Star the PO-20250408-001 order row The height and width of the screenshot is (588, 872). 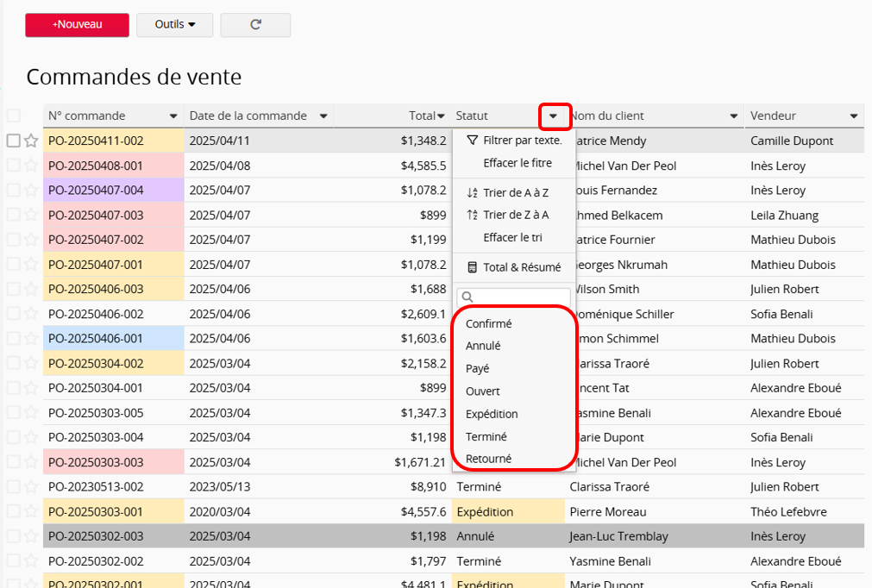(x=31, y=166)
